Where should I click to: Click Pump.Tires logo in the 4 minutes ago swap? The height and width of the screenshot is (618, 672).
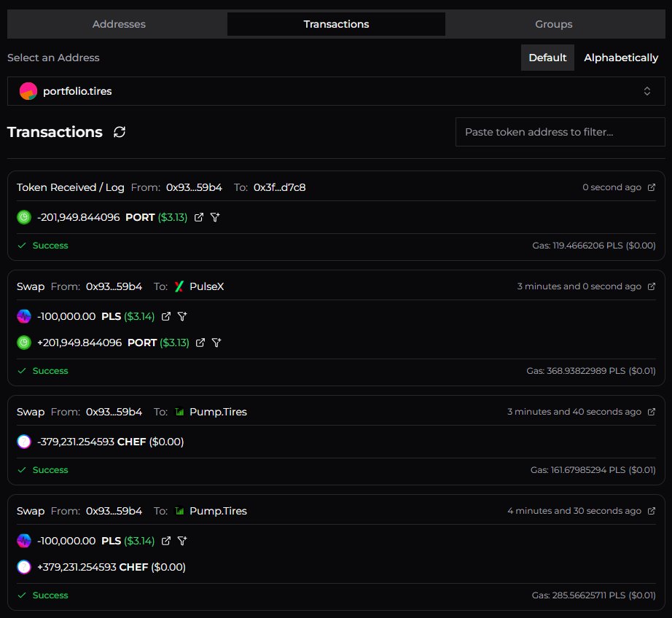coord(179,511)
